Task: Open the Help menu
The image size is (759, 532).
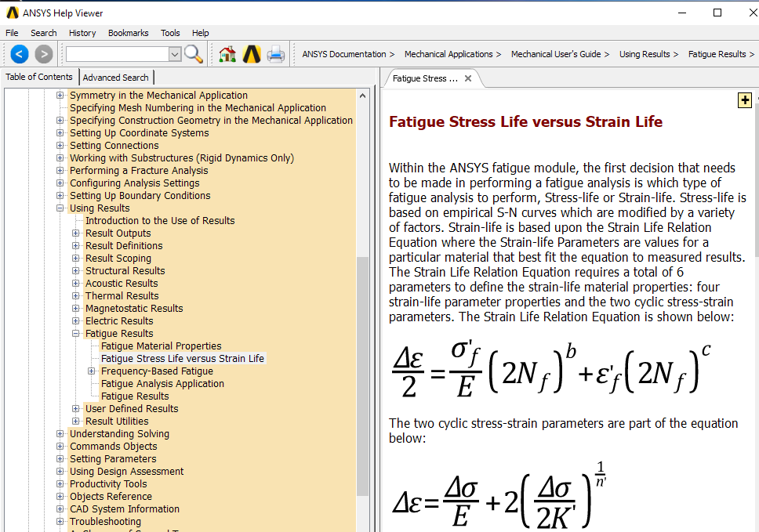Action: click(201, 33)
